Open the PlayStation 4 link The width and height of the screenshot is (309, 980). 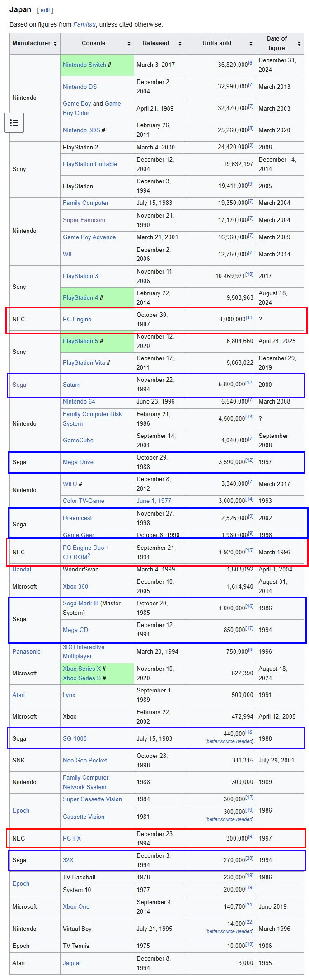tap(80, 297)
